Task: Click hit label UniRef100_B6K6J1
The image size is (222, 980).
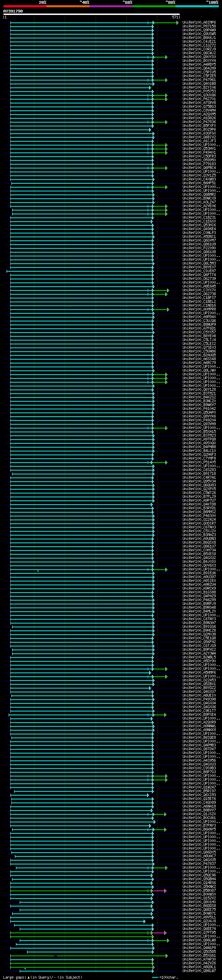Action: 199,38
